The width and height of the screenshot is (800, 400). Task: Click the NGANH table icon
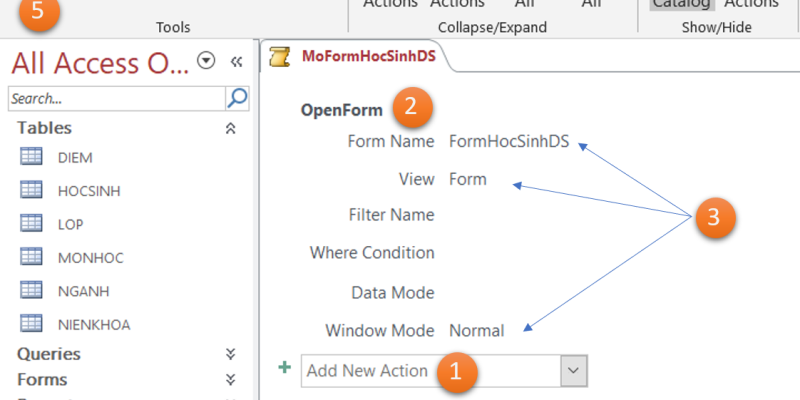pyautogui.click(x=31, y=290)
